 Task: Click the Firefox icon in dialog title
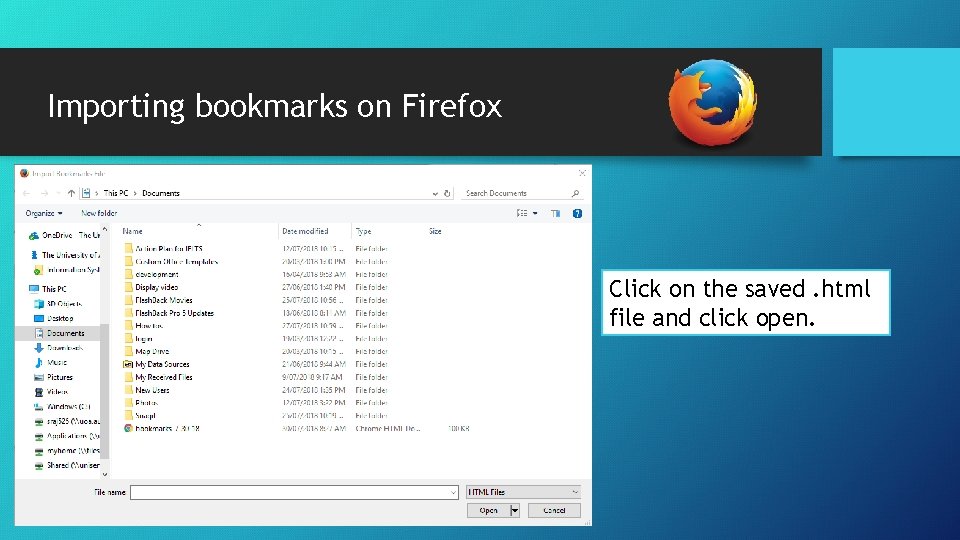coord(24,173)
